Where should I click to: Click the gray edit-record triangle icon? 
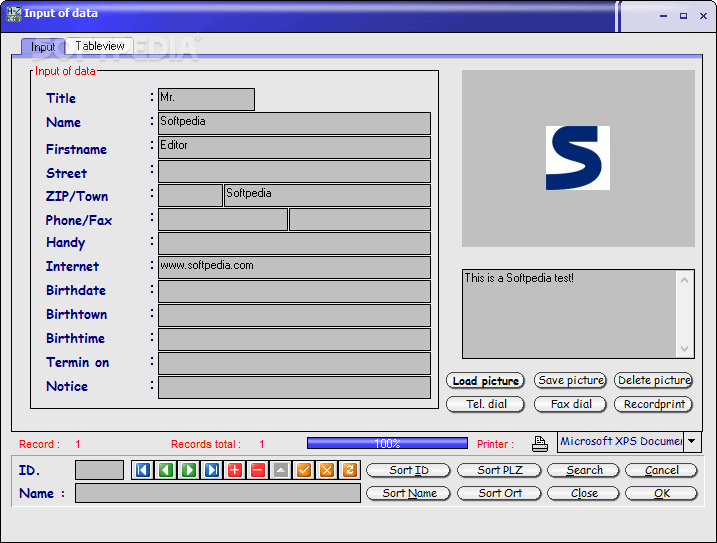281,470
